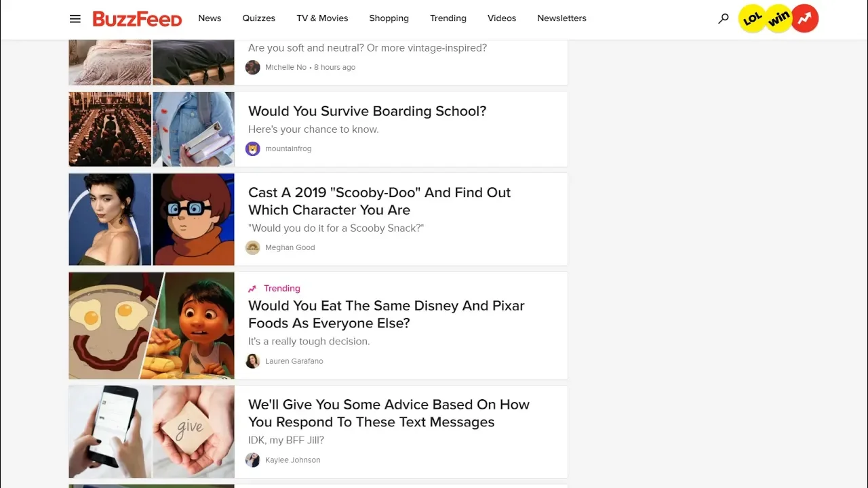Go to the Shopping section
Screen dimensions: 868x488
tap(389, 18)
